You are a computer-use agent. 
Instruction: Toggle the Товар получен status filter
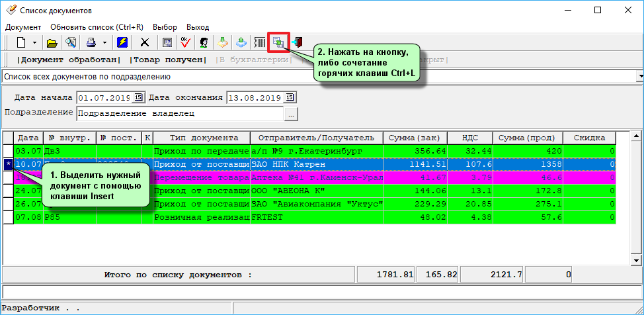point(168,60)
